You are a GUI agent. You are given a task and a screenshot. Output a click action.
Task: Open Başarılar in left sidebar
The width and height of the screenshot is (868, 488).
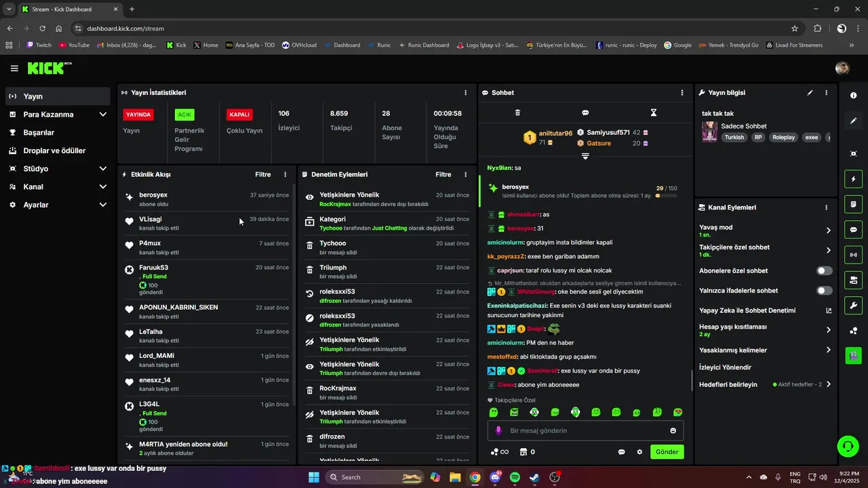pyautogui.click(x=58, y=132)
